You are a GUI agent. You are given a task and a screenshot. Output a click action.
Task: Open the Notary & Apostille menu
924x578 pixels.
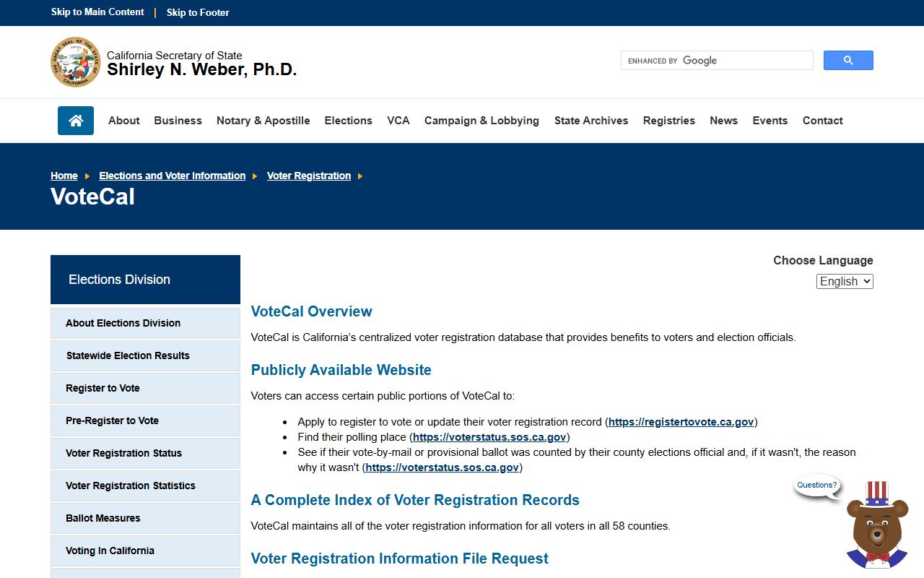263,121
